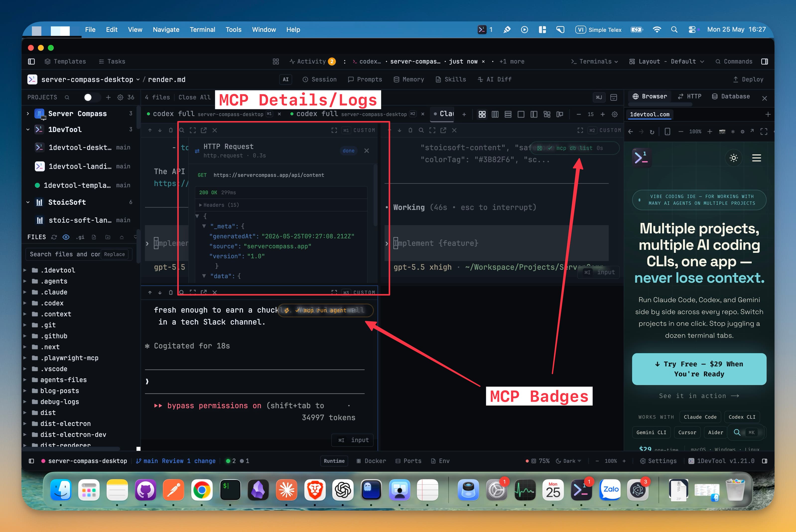Screen dimensions: 796x532
Task: Switch to the Database tab
Action: tap(731, 96)
